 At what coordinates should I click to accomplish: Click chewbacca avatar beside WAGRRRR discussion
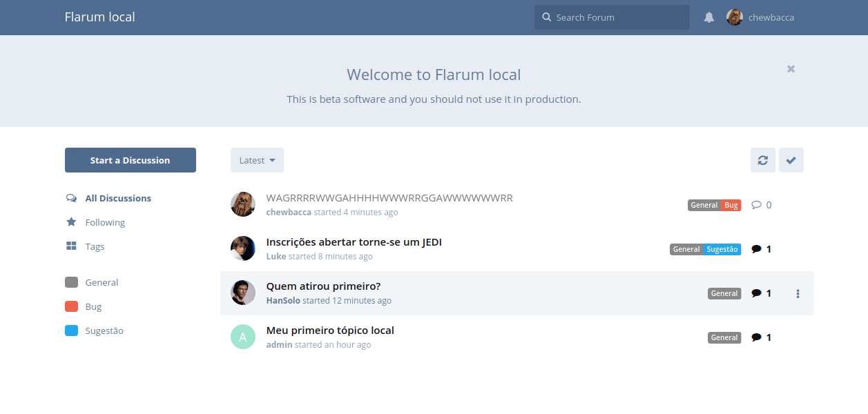(243, 204)
